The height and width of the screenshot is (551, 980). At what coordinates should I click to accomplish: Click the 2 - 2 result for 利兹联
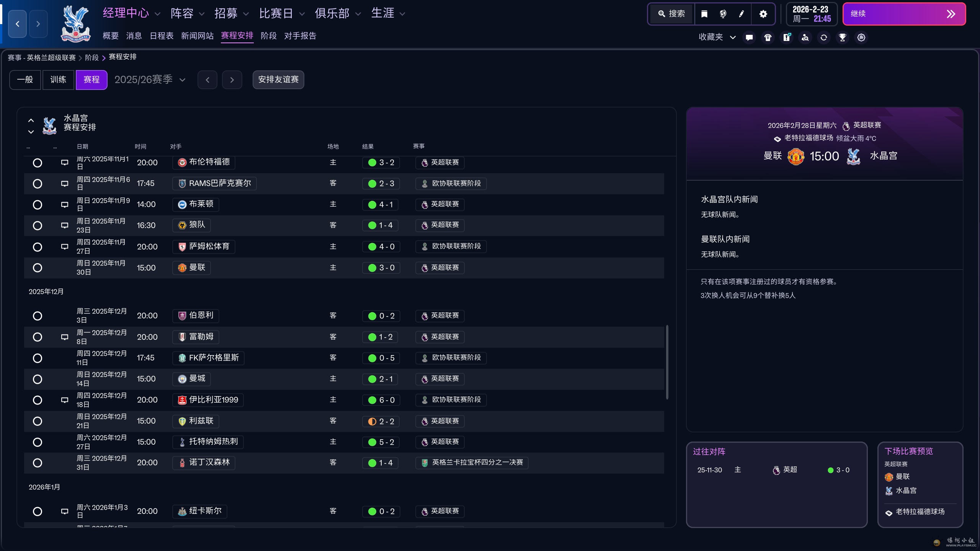point(381,421)
